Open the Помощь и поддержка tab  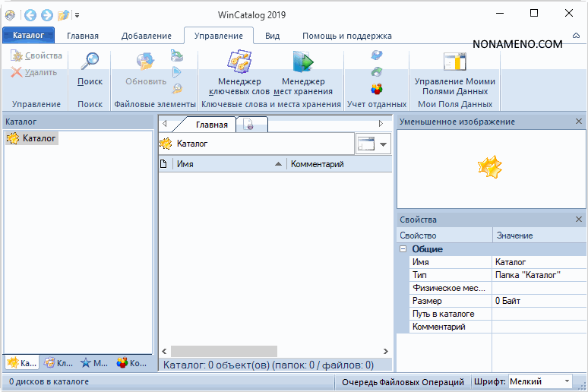click(x=346, y=36)
